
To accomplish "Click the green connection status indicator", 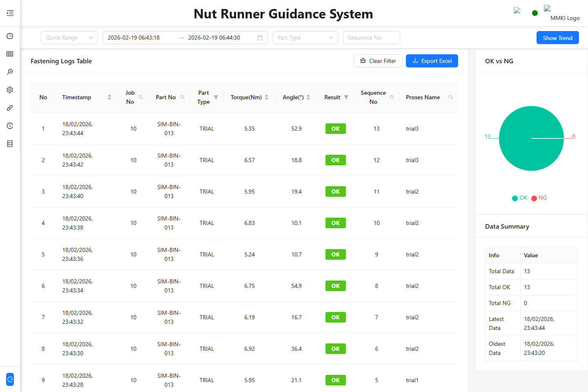I will [535, 13].
